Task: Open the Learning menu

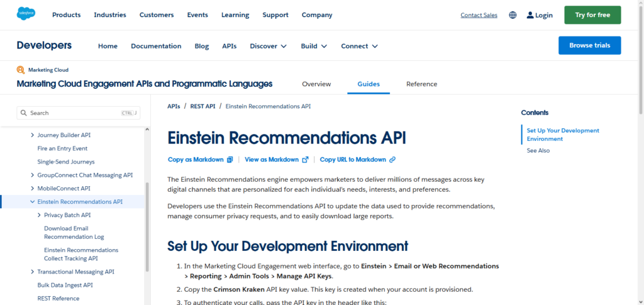Action: (235, 15)
